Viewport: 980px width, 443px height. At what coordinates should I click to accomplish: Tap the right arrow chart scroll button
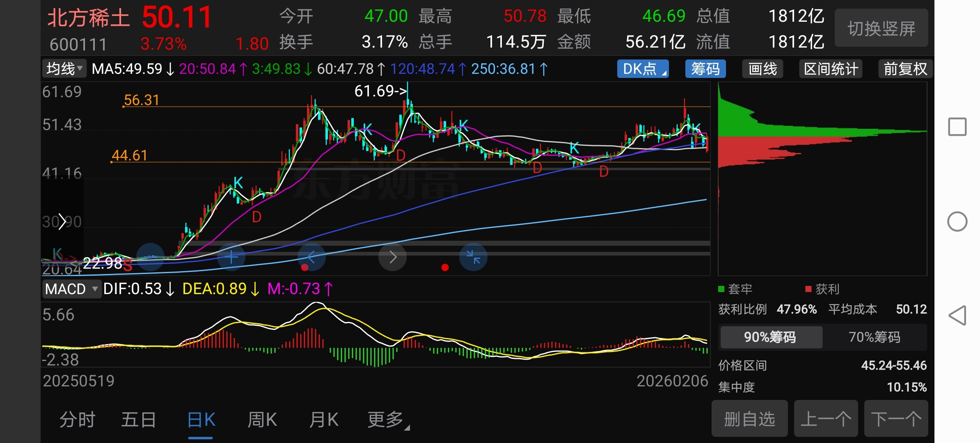click(392, 257)
